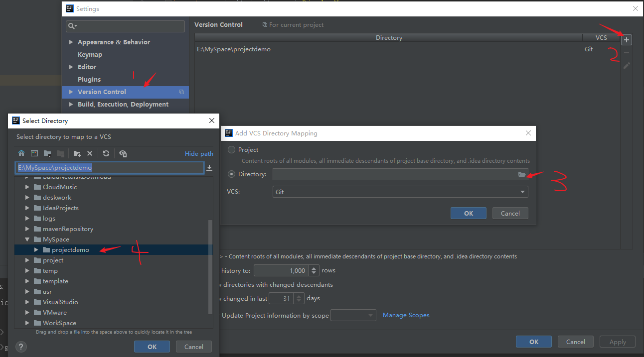Screen dimensions: 644x357
Task: Select the usr folder
Action: pyautogui.click(x=47, y=292)
